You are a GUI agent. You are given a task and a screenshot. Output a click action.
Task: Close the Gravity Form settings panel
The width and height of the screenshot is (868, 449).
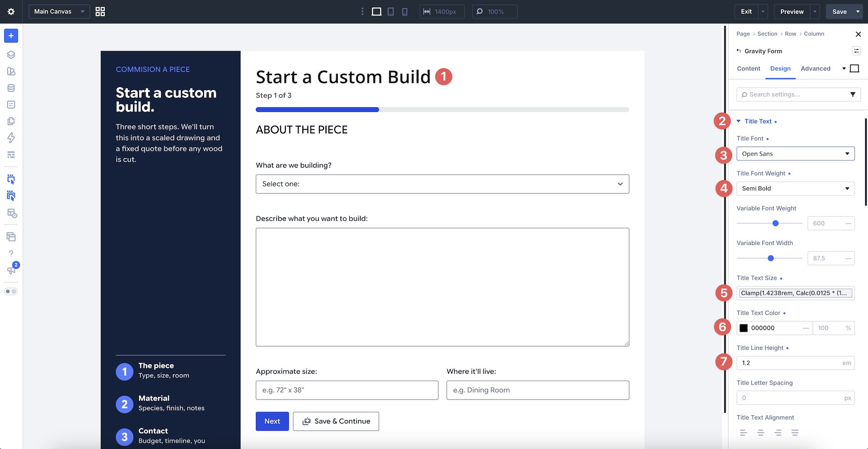(858, 34)
